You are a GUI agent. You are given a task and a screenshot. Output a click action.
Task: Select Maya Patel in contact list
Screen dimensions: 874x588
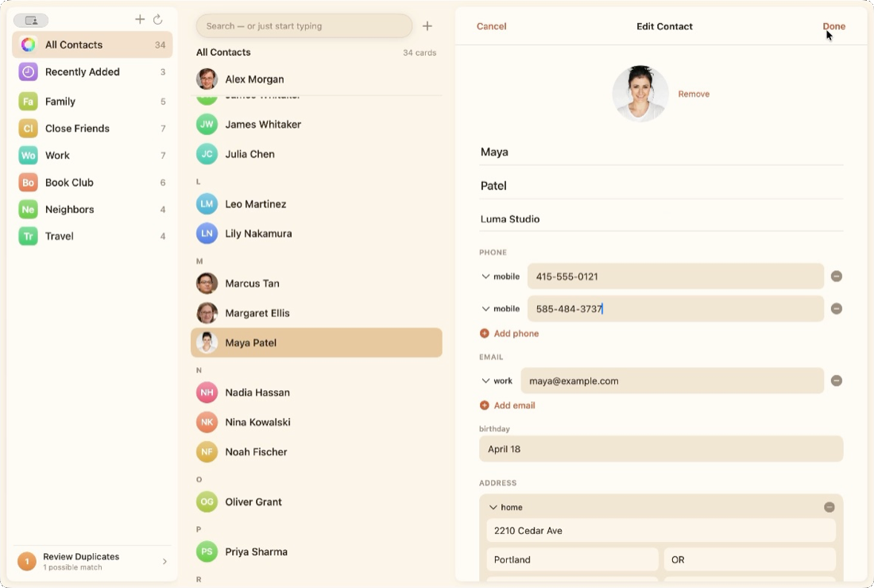pyautogui.click(x=316, y=342)
